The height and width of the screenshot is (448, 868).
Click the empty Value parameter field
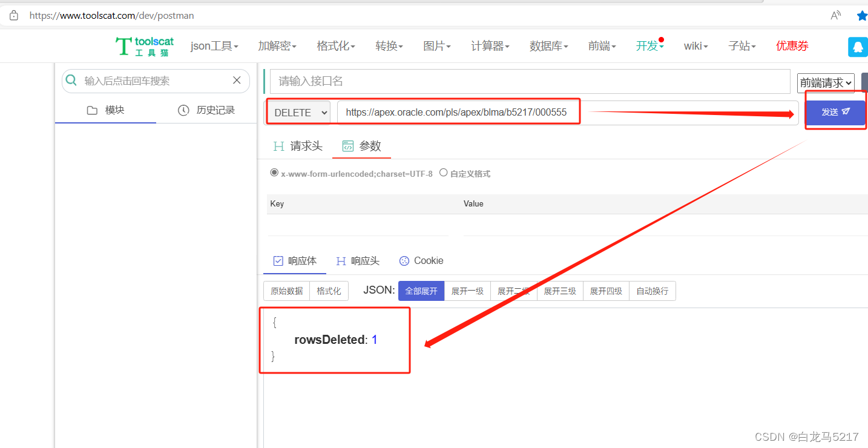coord(665,225)
